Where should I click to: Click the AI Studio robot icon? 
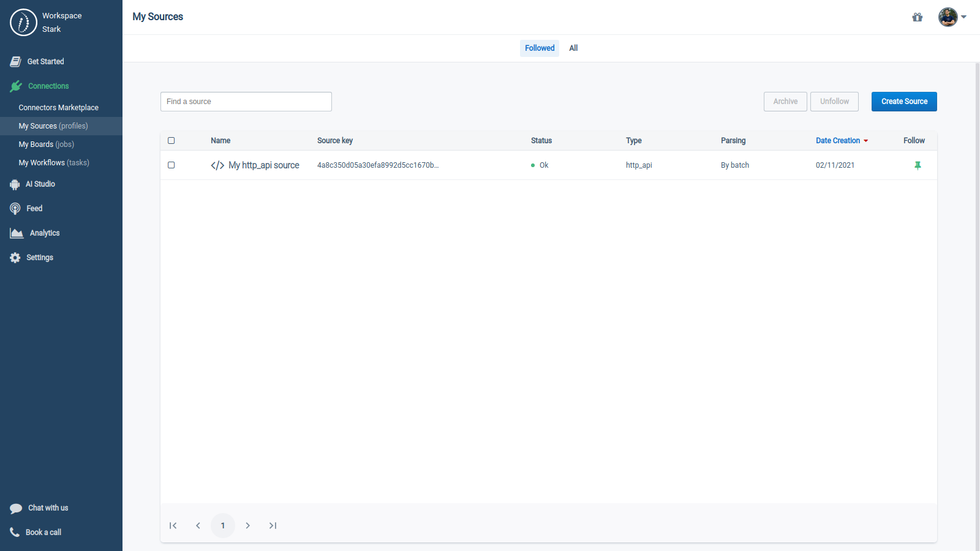point(15,184)
